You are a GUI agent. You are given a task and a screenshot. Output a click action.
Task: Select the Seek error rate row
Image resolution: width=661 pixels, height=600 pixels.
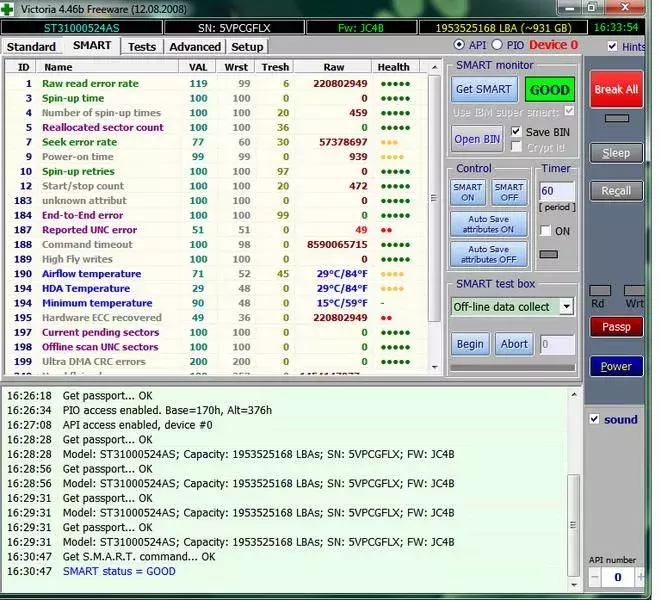[216, 142]
